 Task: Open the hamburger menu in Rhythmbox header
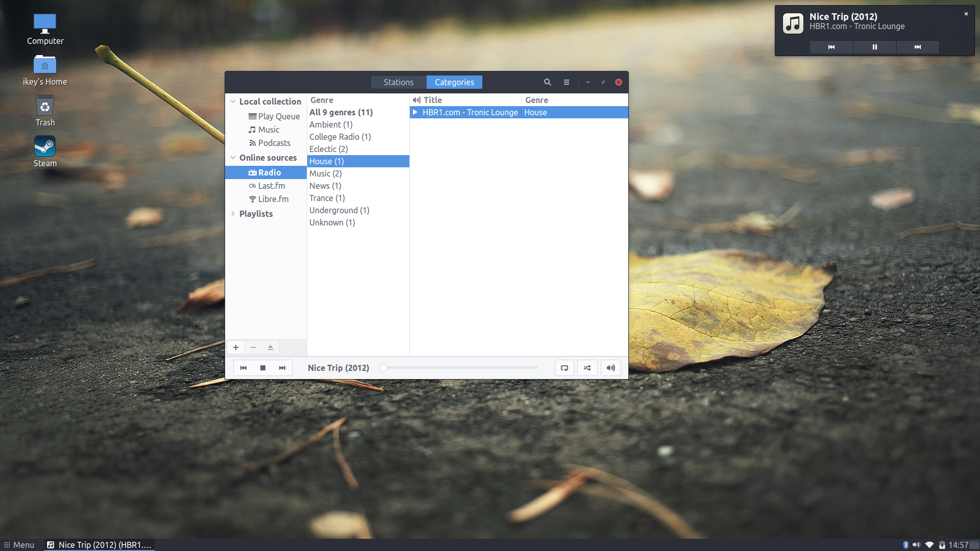(x=566, y=82)
